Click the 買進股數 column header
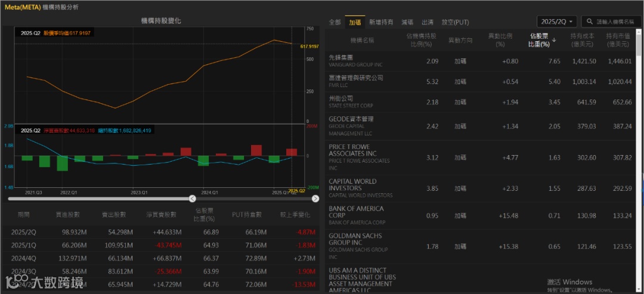644x294 pixels. pos(68,215)
